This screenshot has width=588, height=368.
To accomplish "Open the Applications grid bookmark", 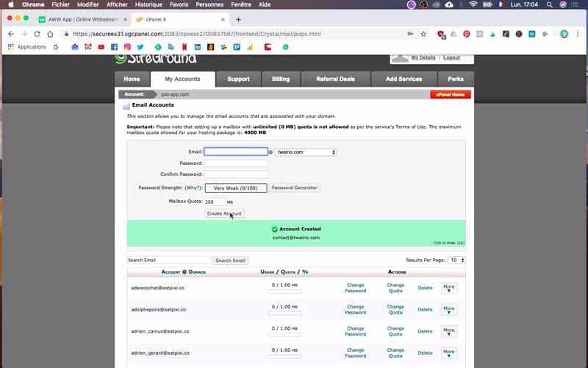I will click(x=26, y=47).
